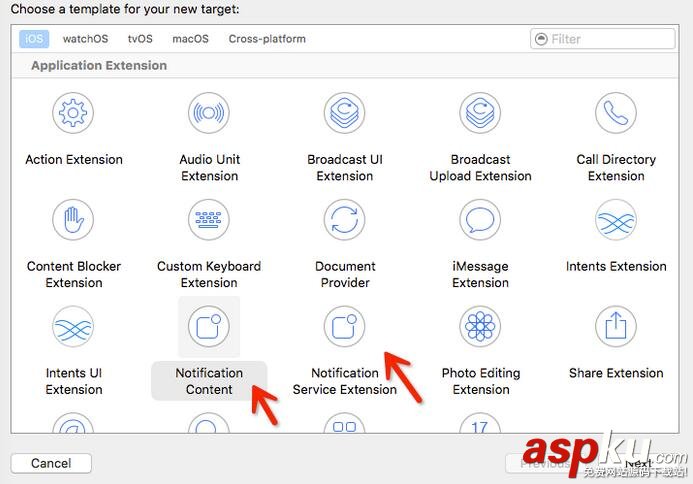Screen dimensions: 693x484
Task: Click the 'Share Extension' label
Action: 616,373
